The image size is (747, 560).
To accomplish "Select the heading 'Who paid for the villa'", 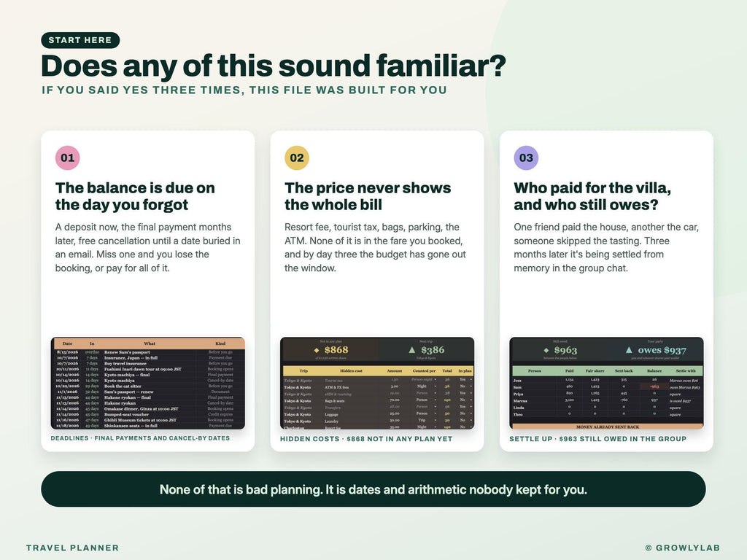I will [x=592, y=187].
